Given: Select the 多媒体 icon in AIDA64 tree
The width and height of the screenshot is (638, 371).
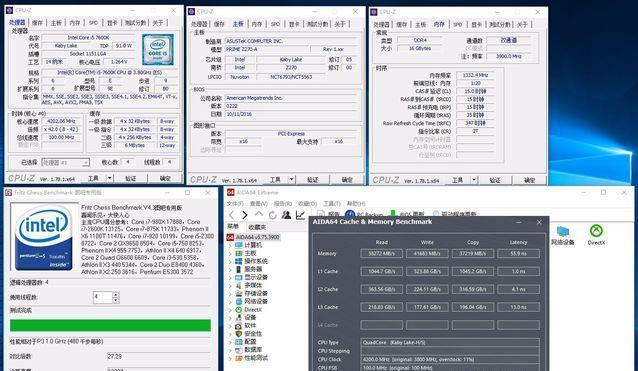Looking at the screenshot, I should (239, 285).
